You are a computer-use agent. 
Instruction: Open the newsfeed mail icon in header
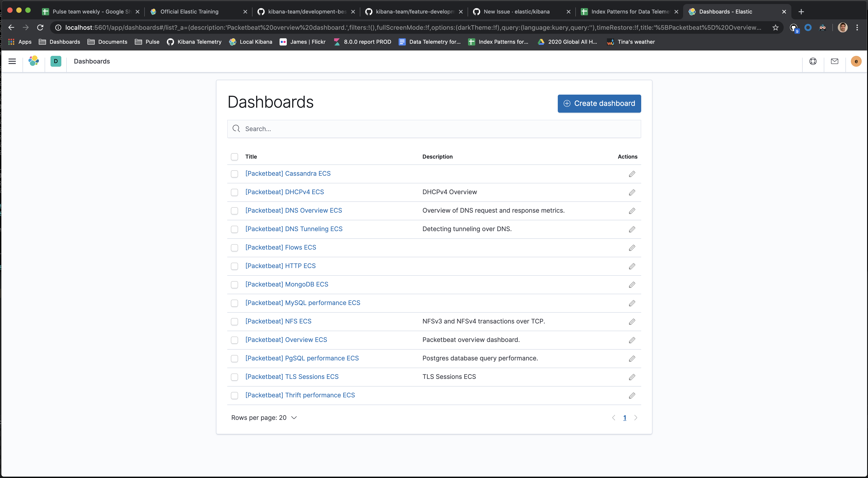835,61
